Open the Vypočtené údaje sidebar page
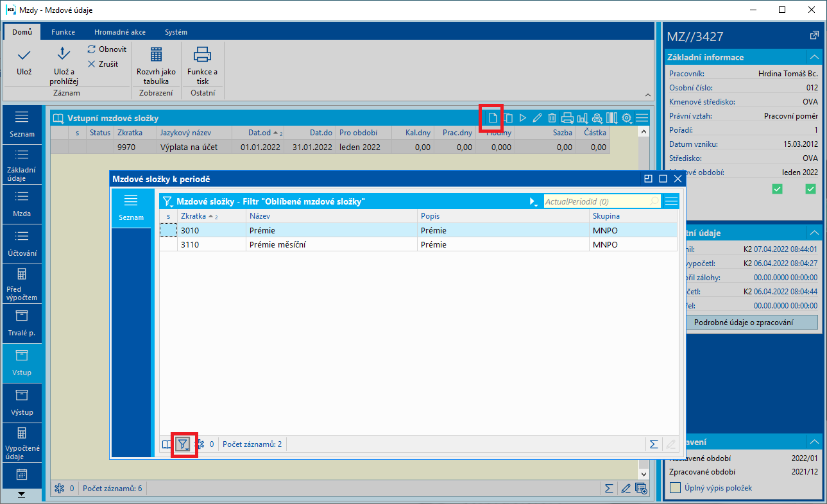Screen dimensions: 827x504 pos(22,443)
